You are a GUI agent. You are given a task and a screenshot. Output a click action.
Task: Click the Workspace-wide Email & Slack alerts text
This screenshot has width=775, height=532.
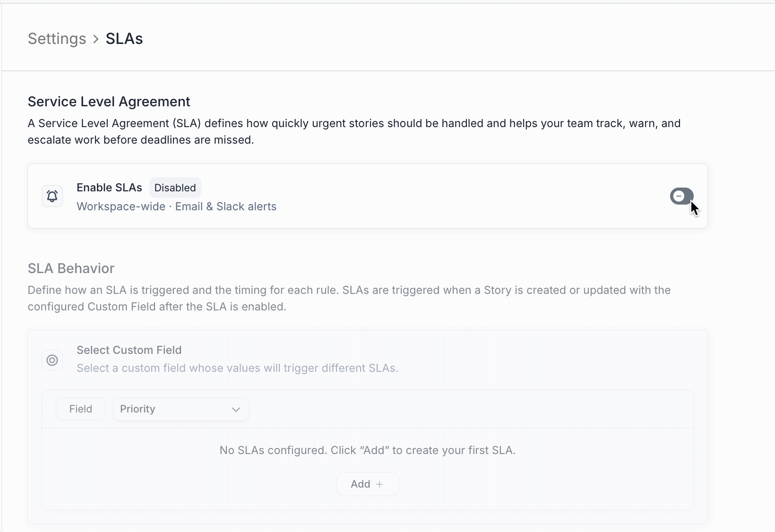[176, 206]
